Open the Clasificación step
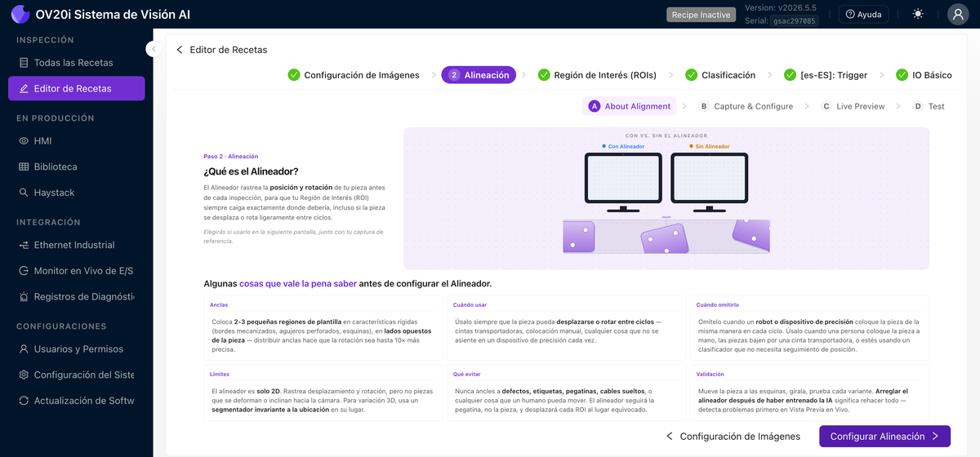 (x=720, y=75)
